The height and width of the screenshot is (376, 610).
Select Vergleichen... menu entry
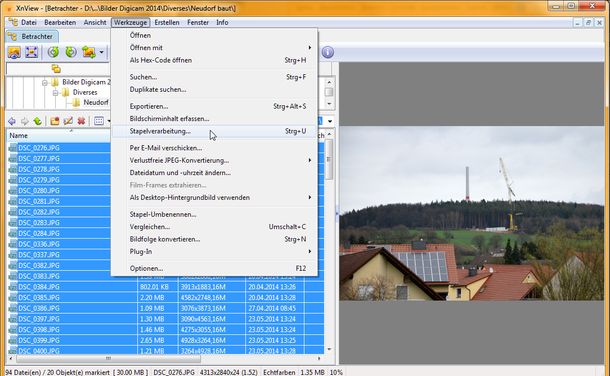pos(214,227)
